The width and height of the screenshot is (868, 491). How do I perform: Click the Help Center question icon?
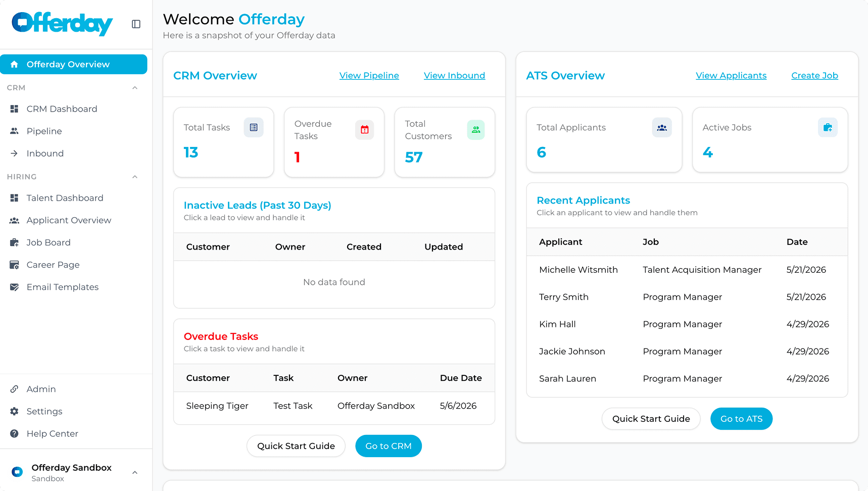tap(14, 433)
